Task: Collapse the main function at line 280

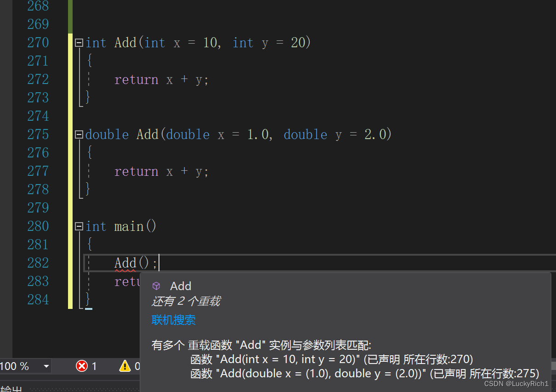Action: click(79, 226)
